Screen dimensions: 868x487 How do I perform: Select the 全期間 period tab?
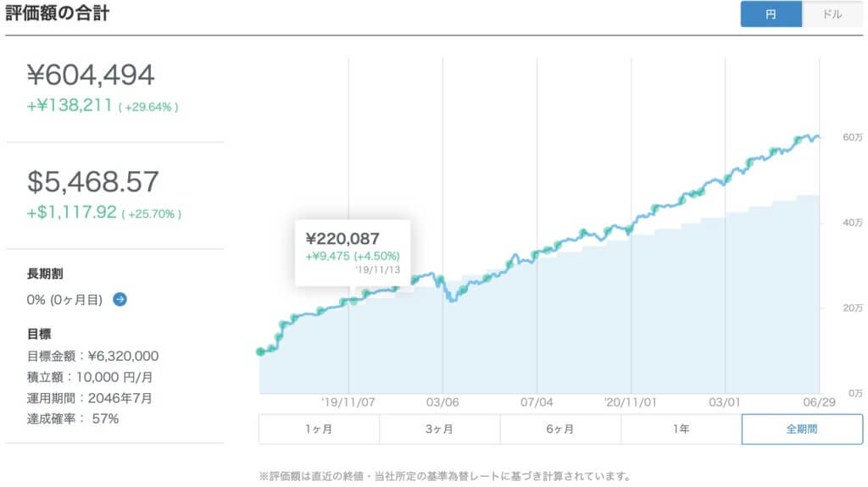click(802, 429)
